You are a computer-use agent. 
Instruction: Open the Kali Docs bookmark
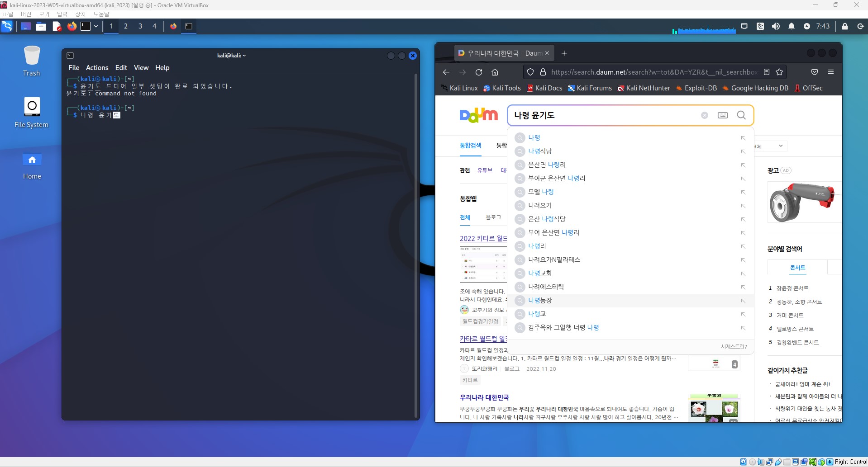(544, 88)
